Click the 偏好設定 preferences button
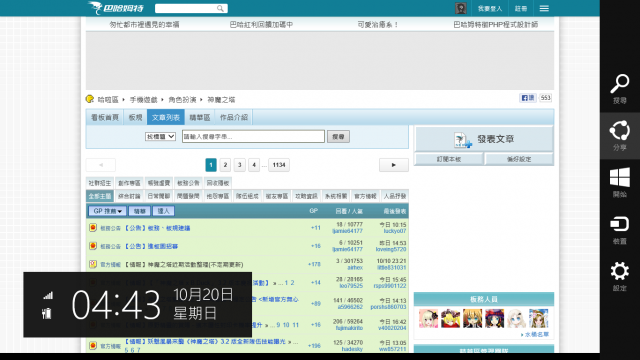Screen dimensions: 640x360 519,159
